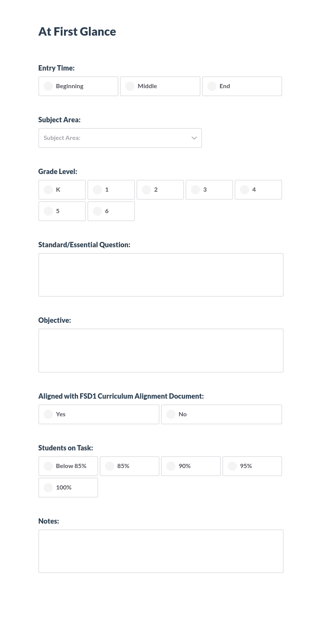Click inside the Objective text box
The width and height of the screenshot is (322, 644).
[x=161, y=350]
